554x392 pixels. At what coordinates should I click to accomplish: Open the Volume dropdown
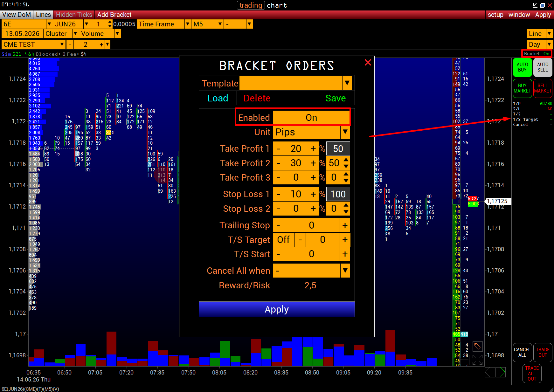coord(117,34)
